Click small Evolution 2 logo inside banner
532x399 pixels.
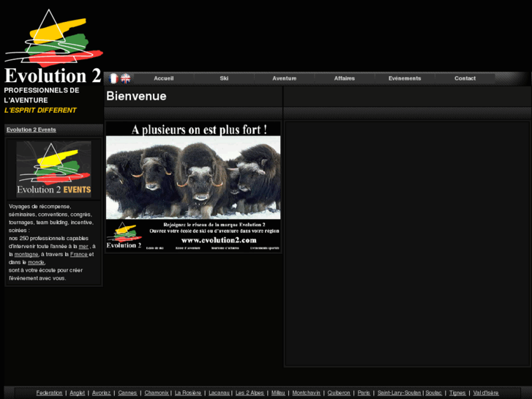pyautogui.click(x=124, y=235)
